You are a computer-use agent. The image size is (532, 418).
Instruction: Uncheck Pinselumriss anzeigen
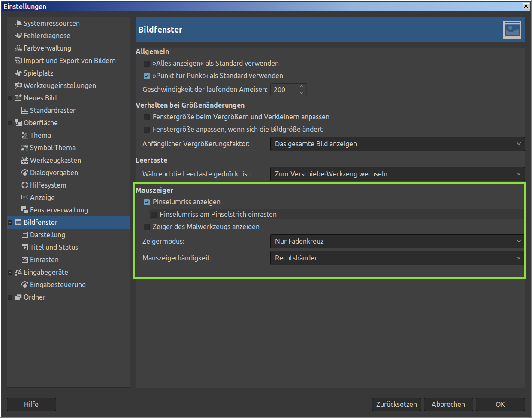[147, 202]
